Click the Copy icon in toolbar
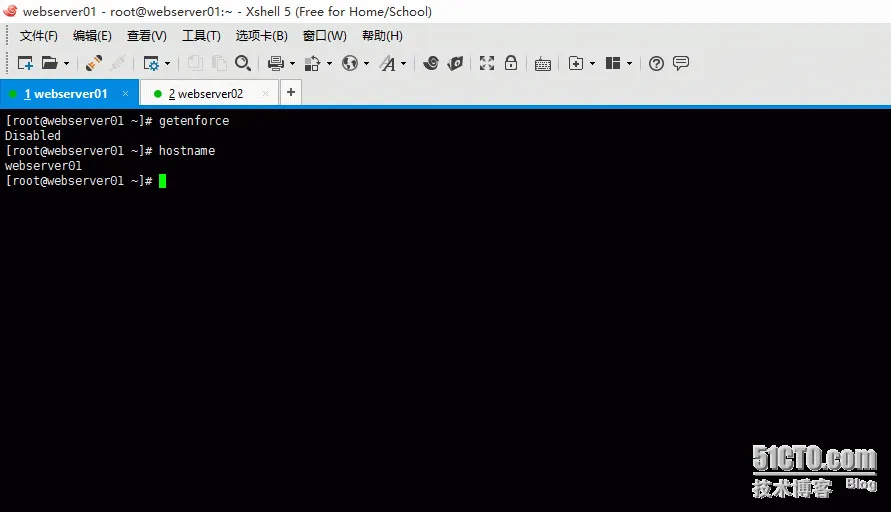 (195, 63)
